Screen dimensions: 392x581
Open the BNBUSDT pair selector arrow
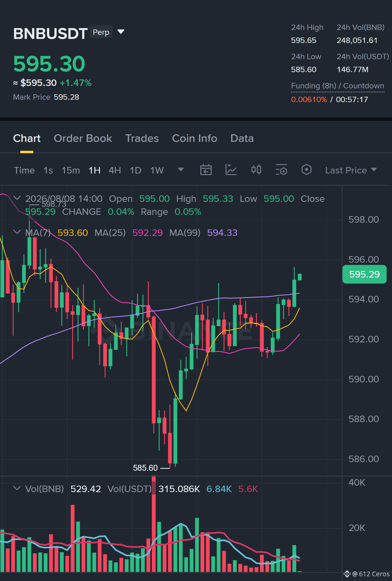click(121, 32)
